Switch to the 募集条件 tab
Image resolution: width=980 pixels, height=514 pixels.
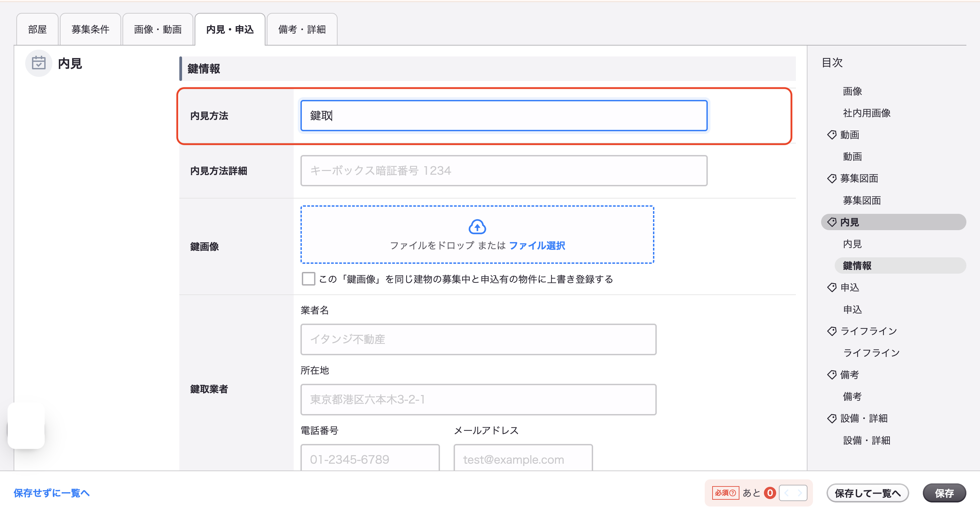tap(91, 29)
